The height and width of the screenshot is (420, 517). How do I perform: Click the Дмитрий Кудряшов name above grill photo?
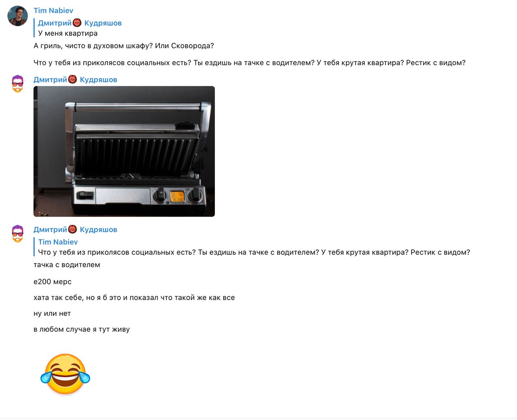click(x=75, y=79)
